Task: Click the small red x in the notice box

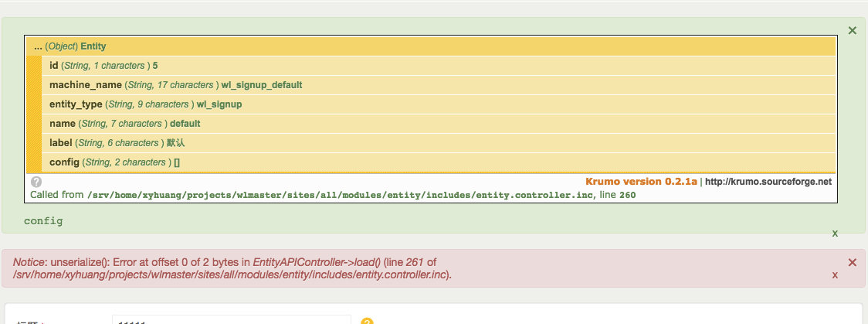Action: click(x=835, y=275)
